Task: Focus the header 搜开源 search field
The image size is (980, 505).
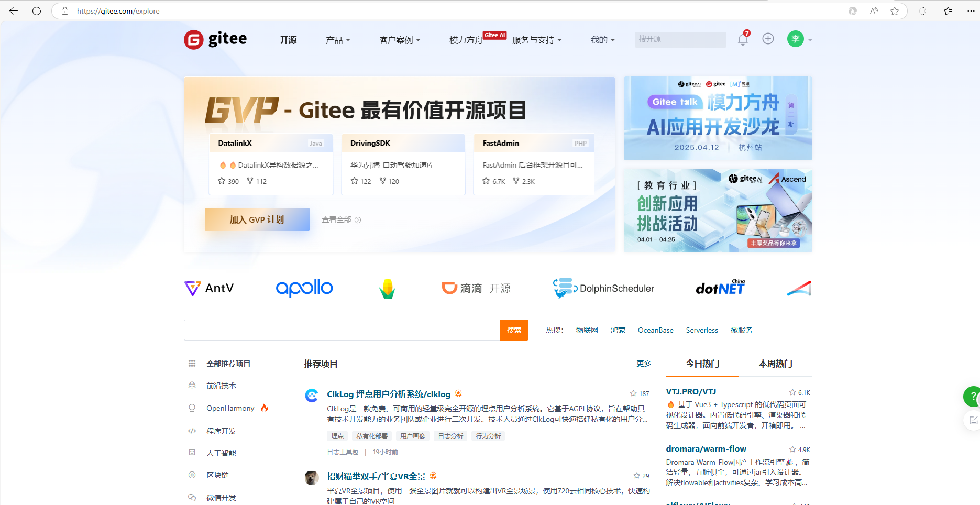Action: coord(680,39)
